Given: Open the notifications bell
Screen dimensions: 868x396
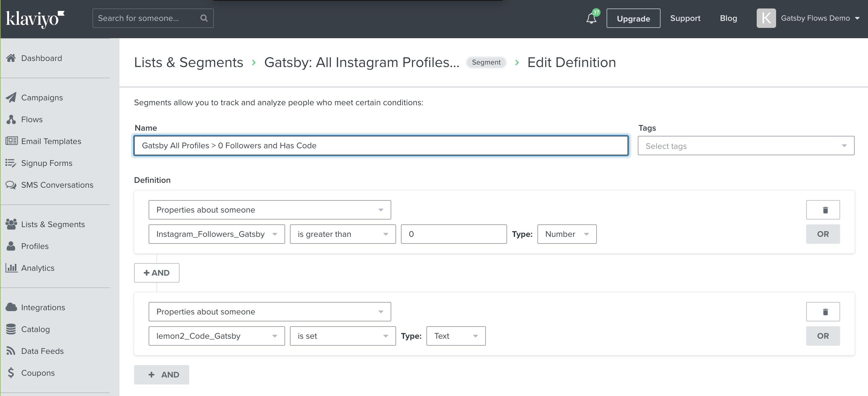Looking at the screenshot, I should click(x=591, y=18).
